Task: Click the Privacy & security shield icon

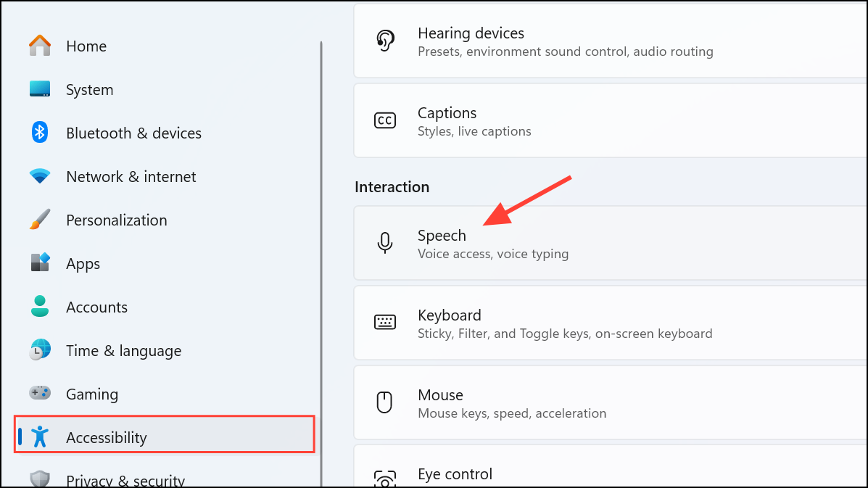Action: click(40, 479)
